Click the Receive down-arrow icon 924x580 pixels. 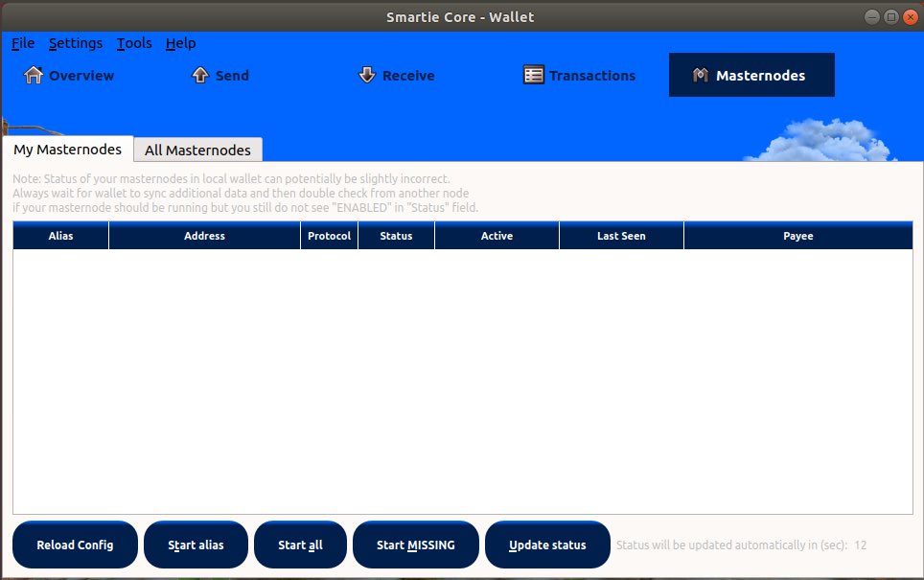(x=367, y=75)
